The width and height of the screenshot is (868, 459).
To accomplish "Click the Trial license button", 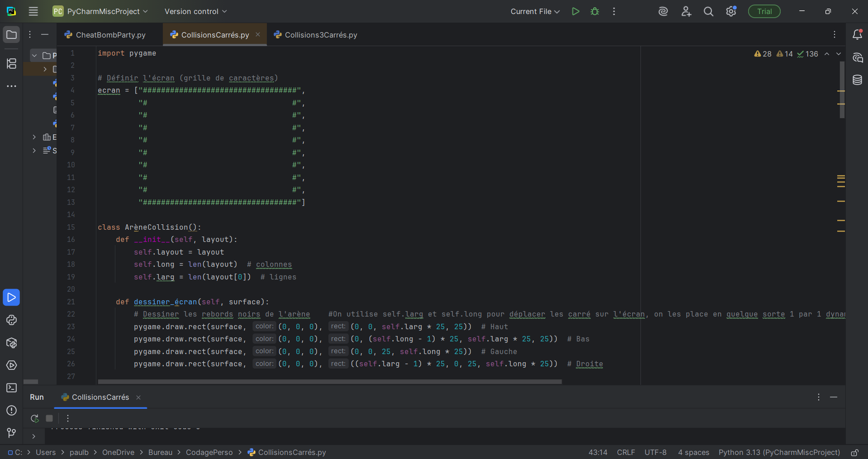I will pos(764,11).
